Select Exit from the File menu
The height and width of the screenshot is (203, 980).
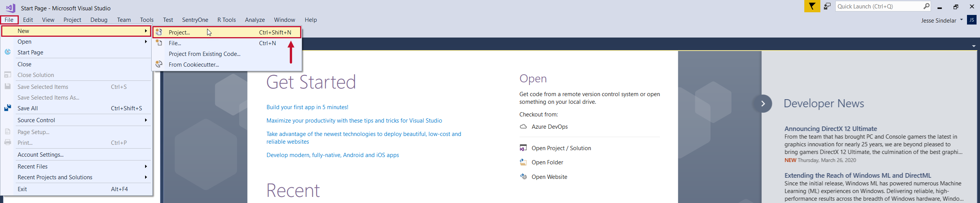coord(22,189)
